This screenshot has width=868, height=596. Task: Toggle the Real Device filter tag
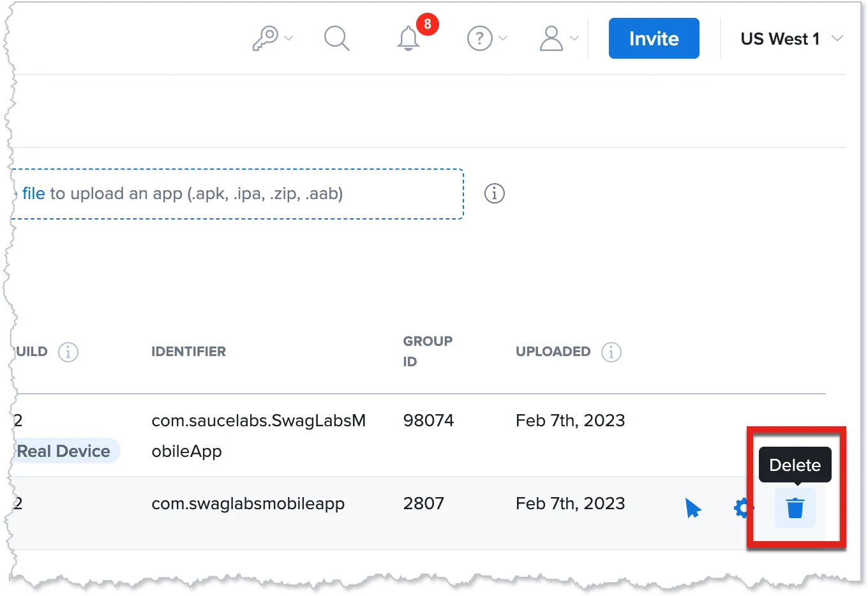tap(63, 451)
